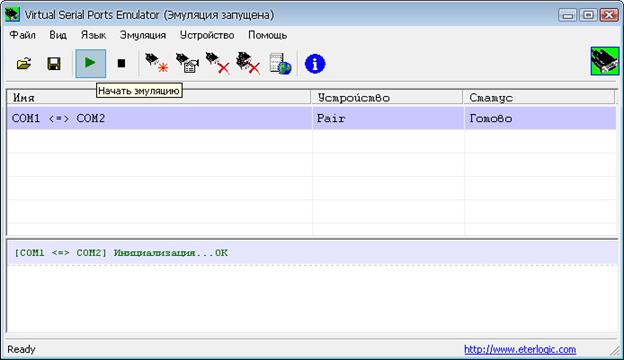Click the Готово status cell
Viewport: 624px width, 360px height.
[x=540, y=118]
